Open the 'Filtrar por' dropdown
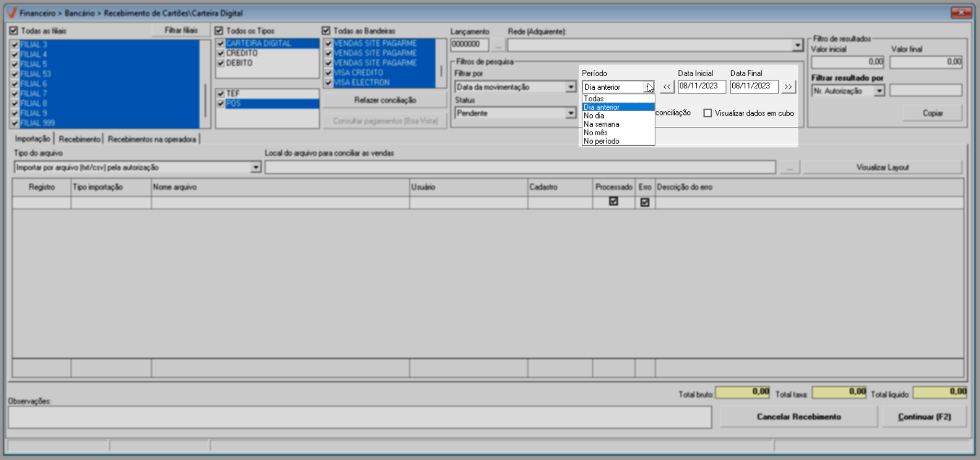This screenshot has height=460, width=980. 570,87
